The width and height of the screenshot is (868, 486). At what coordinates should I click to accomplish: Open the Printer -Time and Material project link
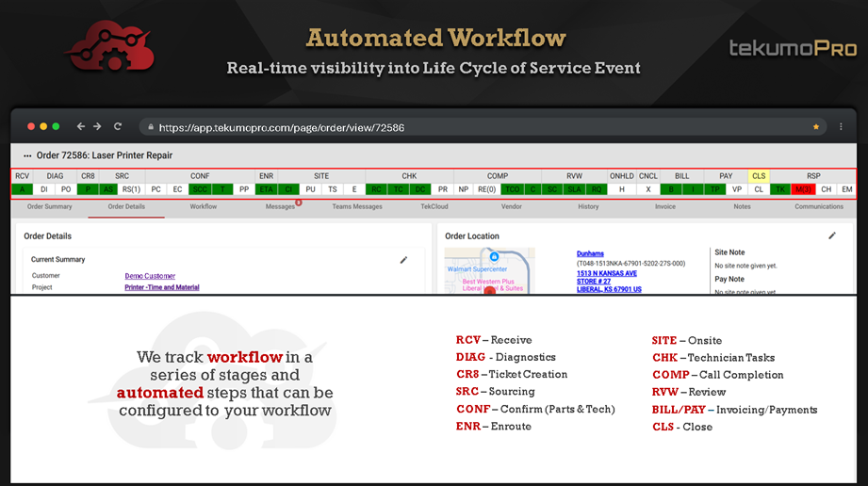coord(161,287)
